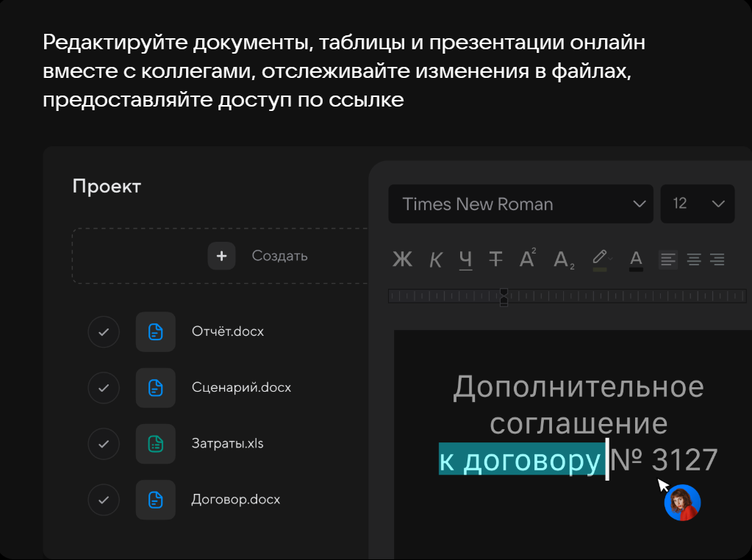Click the Сценарий.docx document icon
Viewport: 752px width, 560px height.
pos(155,388)
